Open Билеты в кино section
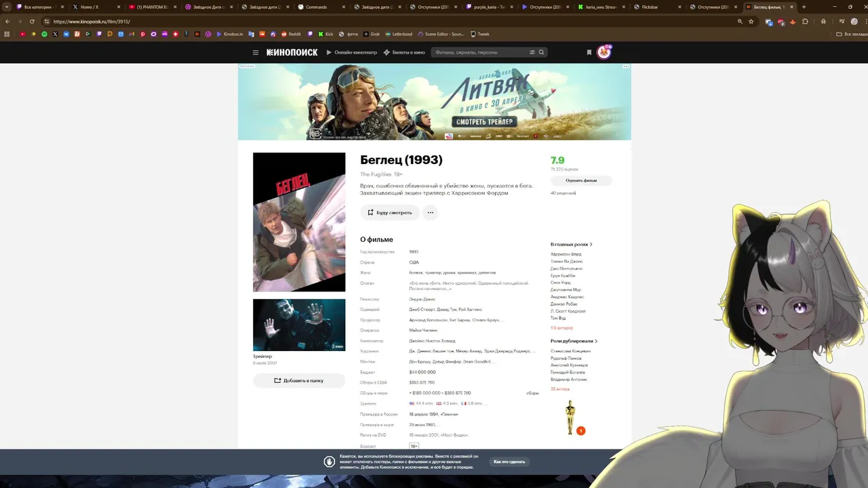Viewport: 868px width, 488px height. click(x=404, y=52)
